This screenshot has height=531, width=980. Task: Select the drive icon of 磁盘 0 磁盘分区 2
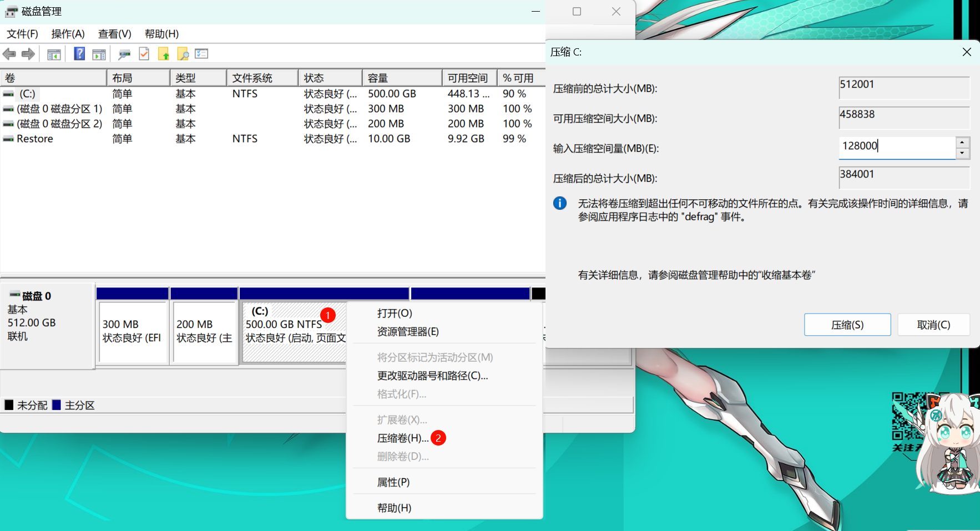tap(8, 124)
